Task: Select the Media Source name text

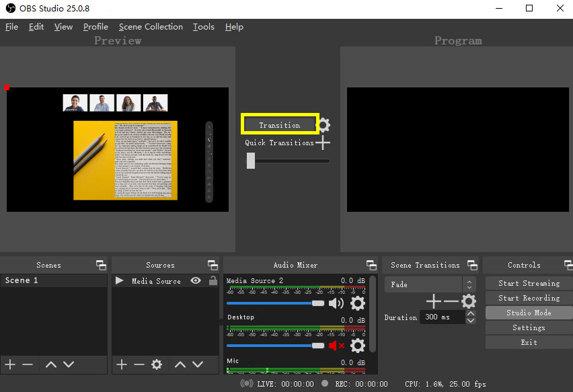Action: [x=156, y=281]
